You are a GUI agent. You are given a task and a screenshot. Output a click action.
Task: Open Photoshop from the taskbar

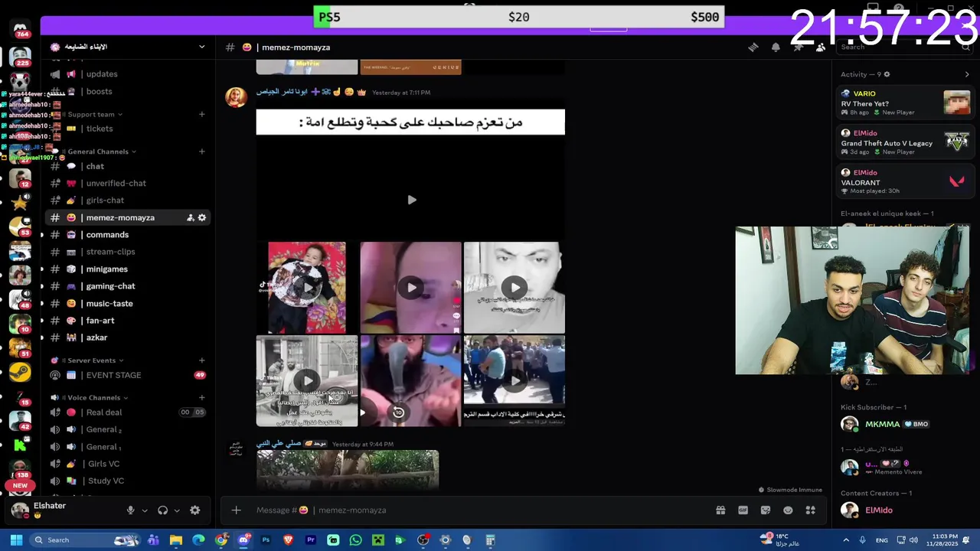click(266, 540)
